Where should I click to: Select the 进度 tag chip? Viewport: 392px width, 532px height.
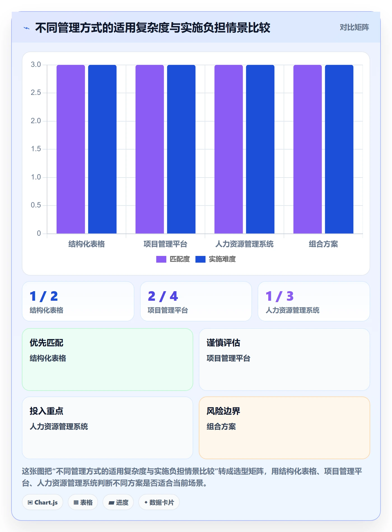tap(118, 502)
